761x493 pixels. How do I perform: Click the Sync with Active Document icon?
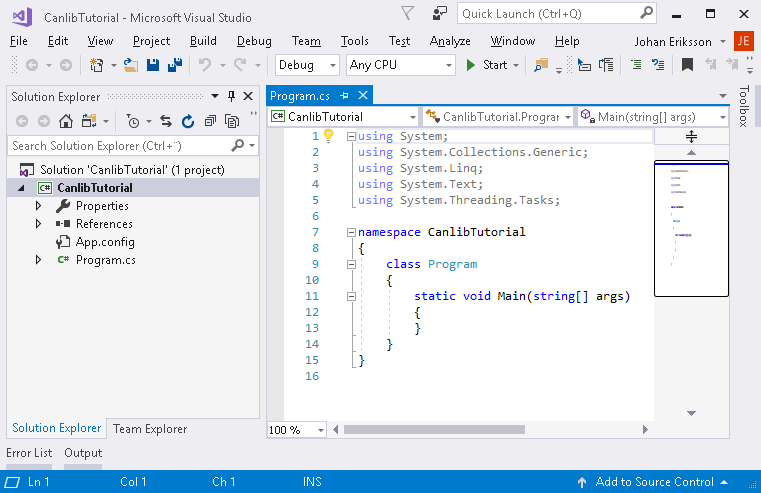[165, 121]
